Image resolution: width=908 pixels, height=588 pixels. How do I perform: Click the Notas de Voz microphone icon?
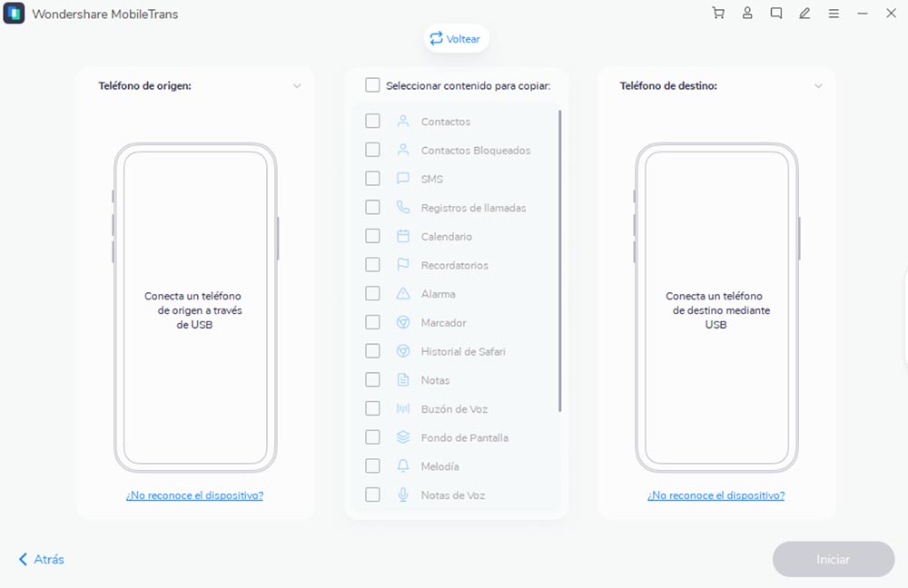[x=403, y=495]
